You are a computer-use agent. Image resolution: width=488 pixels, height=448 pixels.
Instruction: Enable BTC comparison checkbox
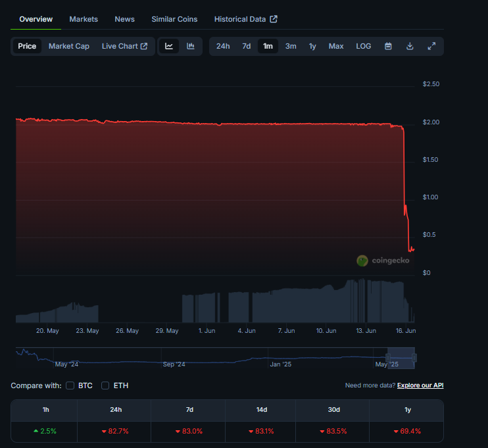(70, 386)
